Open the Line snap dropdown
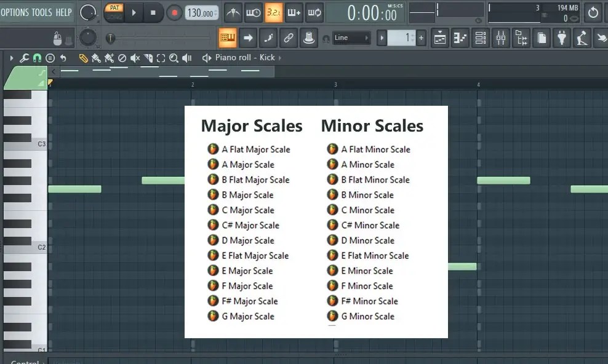Image resolution: width=608 pixels, height=364 pixels. click(351, 38)
